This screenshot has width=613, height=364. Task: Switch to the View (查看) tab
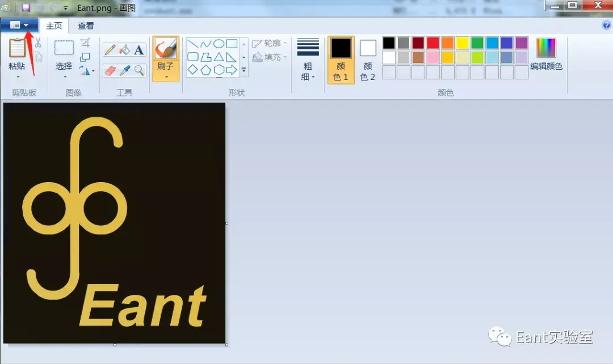pyautogui.click(x=86, y=26)
